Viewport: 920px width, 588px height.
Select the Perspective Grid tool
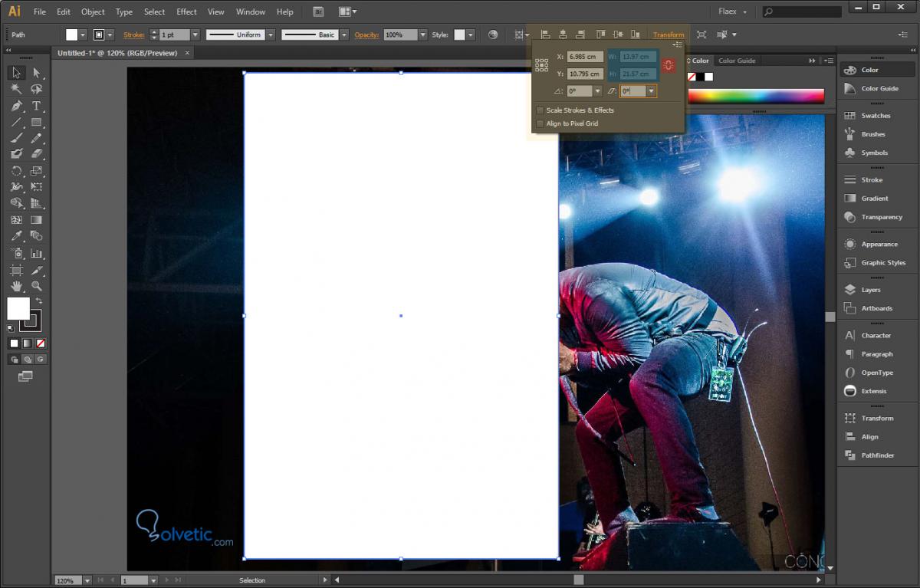coord(36,203)
